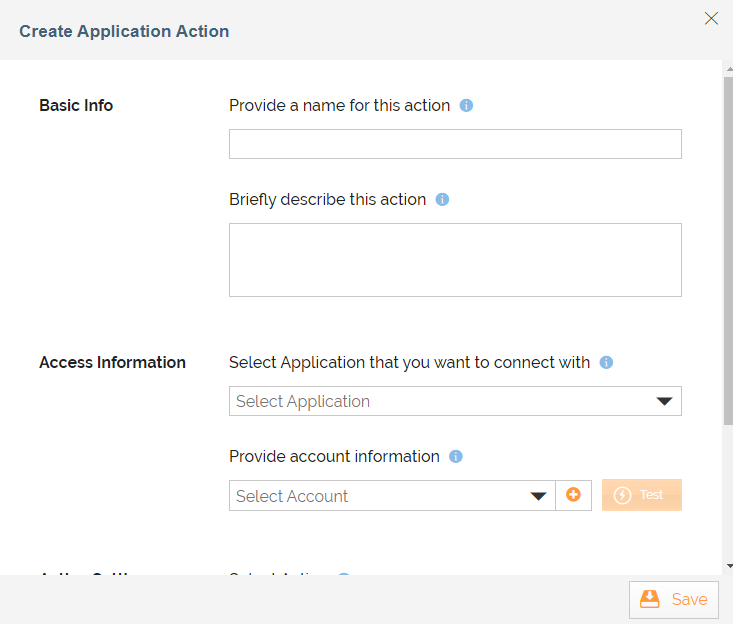Click the Test account button
Image resolution: width=733 pixels, height=624 pixels.
click(x=641, y=495)
